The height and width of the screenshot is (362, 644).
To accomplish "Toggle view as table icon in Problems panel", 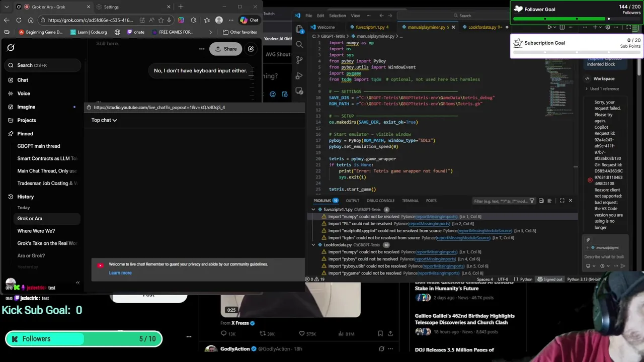I will [549, 201].
